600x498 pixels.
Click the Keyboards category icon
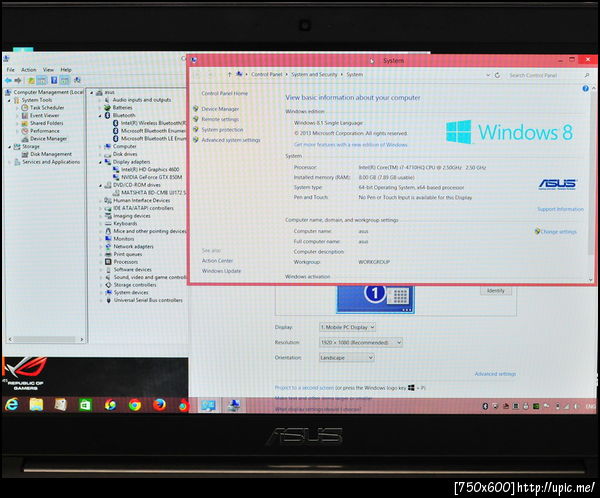[x=108, y=224]
